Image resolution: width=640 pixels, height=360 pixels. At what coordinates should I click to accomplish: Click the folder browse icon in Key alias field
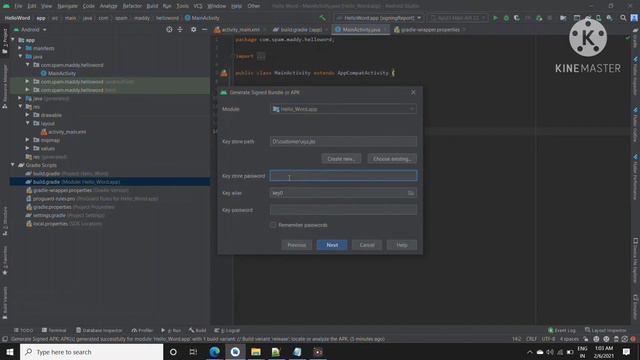(411, 193)
